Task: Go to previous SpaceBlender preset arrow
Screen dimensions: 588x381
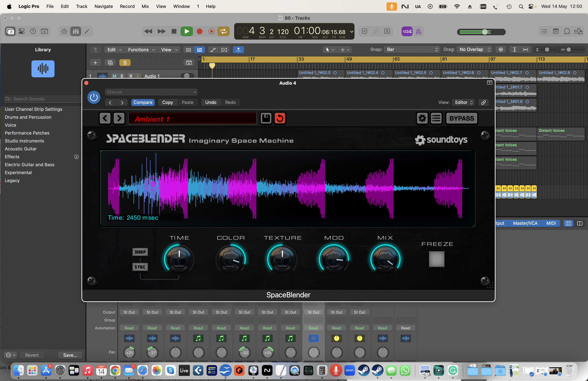Action: click(x=105, y=118)
